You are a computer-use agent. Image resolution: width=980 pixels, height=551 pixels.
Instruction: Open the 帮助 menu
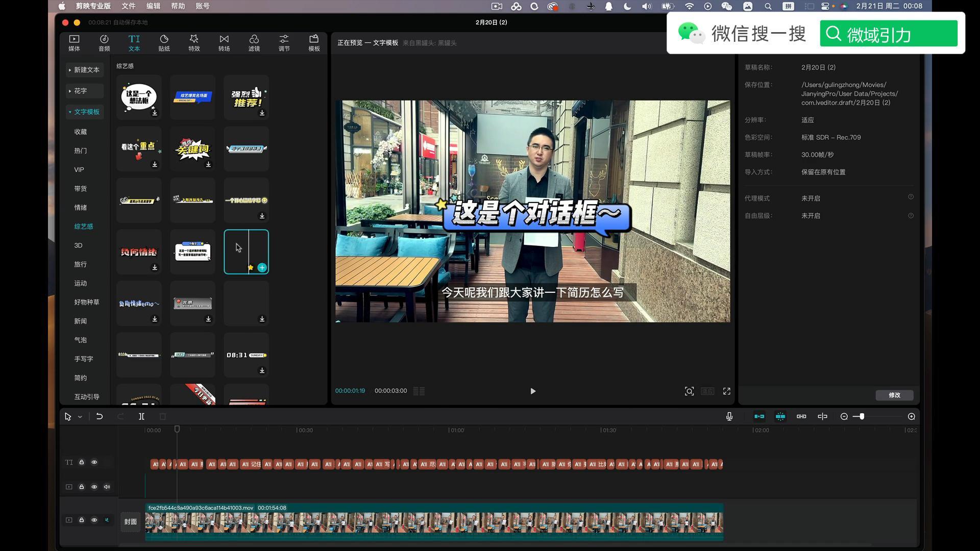[x=178, y=6]
